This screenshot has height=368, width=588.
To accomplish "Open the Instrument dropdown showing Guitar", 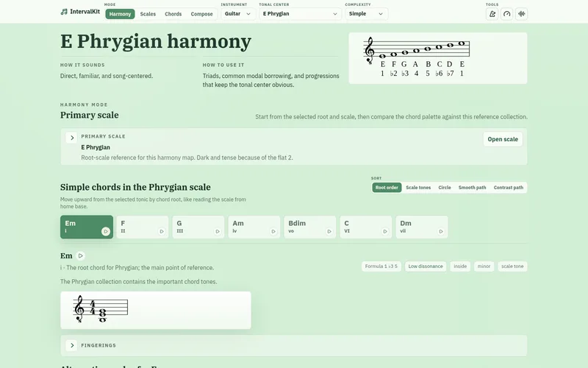I will click(238, 14).
